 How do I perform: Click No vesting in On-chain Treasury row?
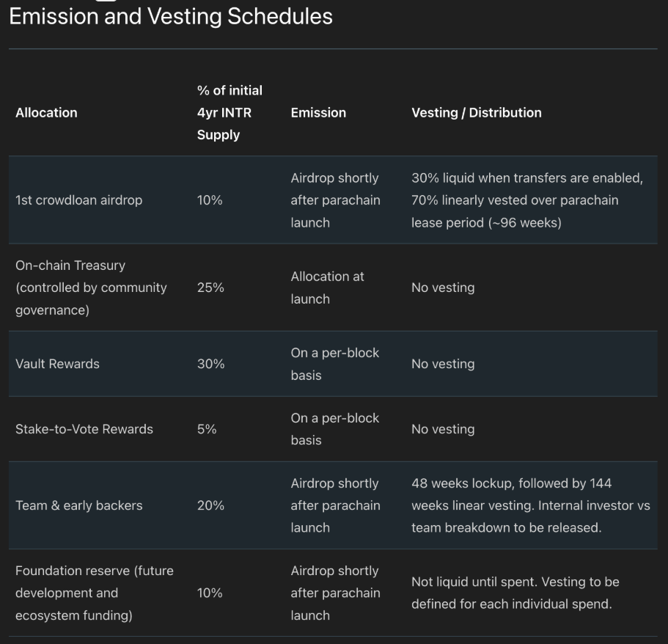(x=443, y=288)
